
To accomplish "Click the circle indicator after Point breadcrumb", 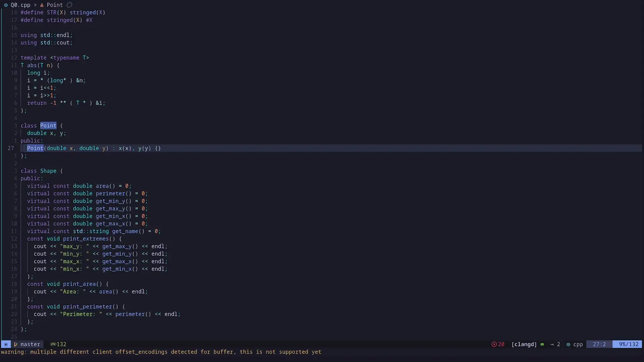I will (x=69, y=5).
